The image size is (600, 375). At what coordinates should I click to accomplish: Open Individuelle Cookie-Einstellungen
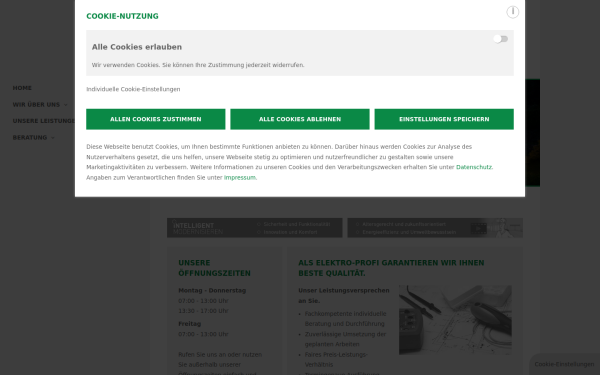(x=133, y=89)
